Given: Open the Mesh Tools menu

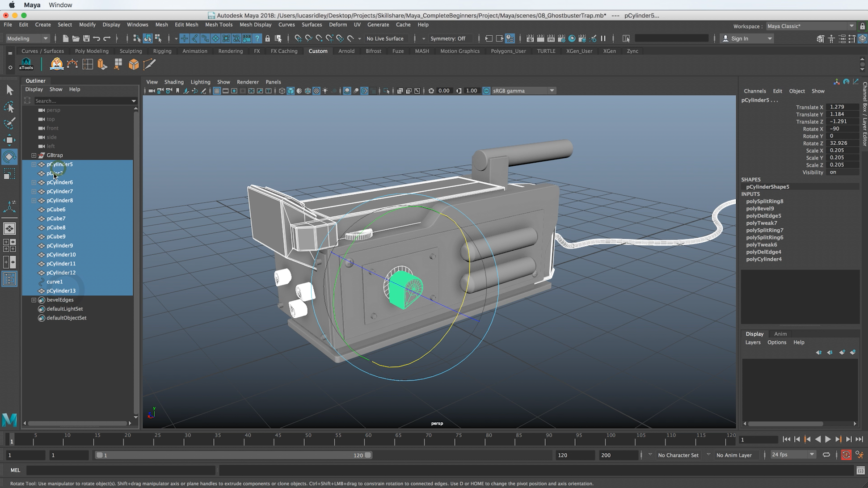Looking at the screenshot, I should pyautogui.click(x=219, y=25).
